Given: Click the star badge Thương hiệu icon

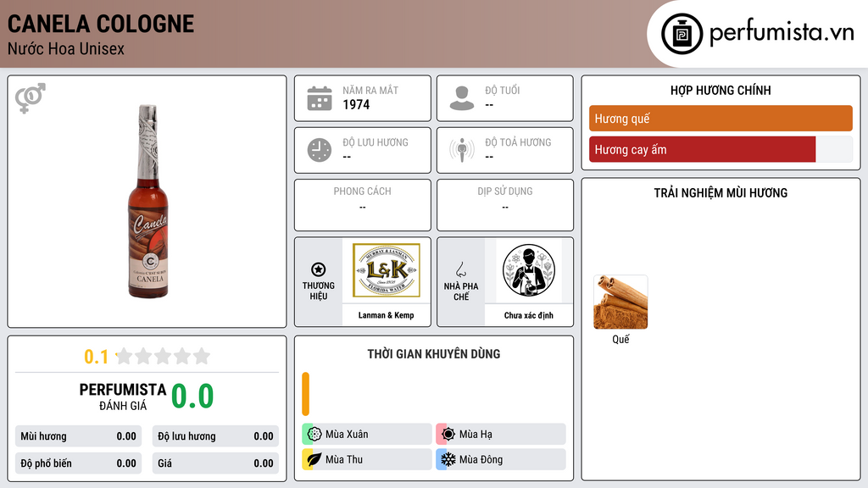Looking at the screenshot, I should coord(319,269).
